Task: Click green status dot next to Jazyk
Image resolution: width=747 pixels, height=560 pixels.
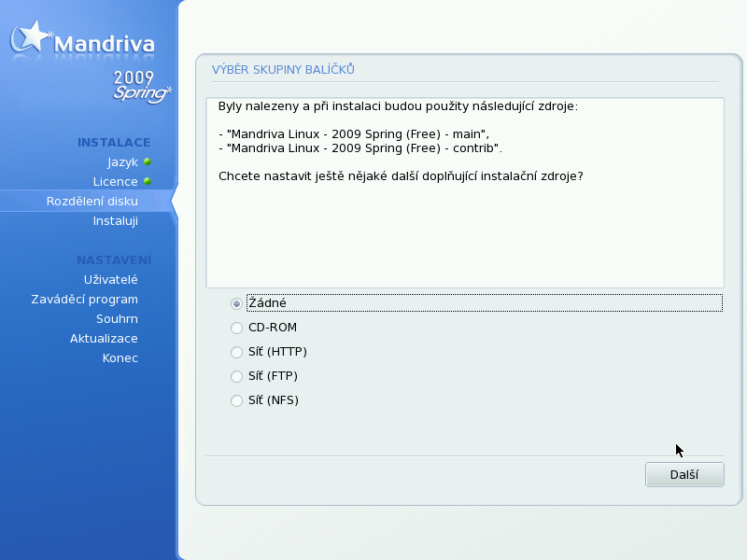Action: (148, 161)
